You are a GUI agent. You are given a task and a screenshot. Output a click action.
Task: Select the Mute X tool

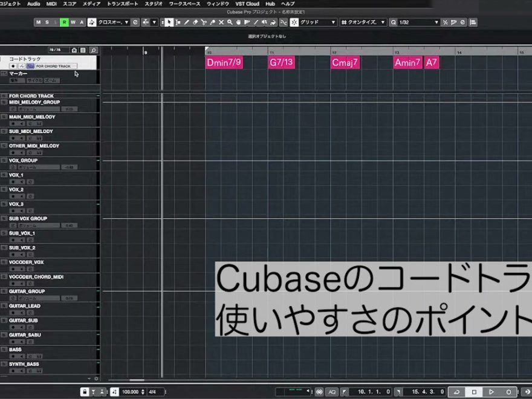(x=221, y=22)
